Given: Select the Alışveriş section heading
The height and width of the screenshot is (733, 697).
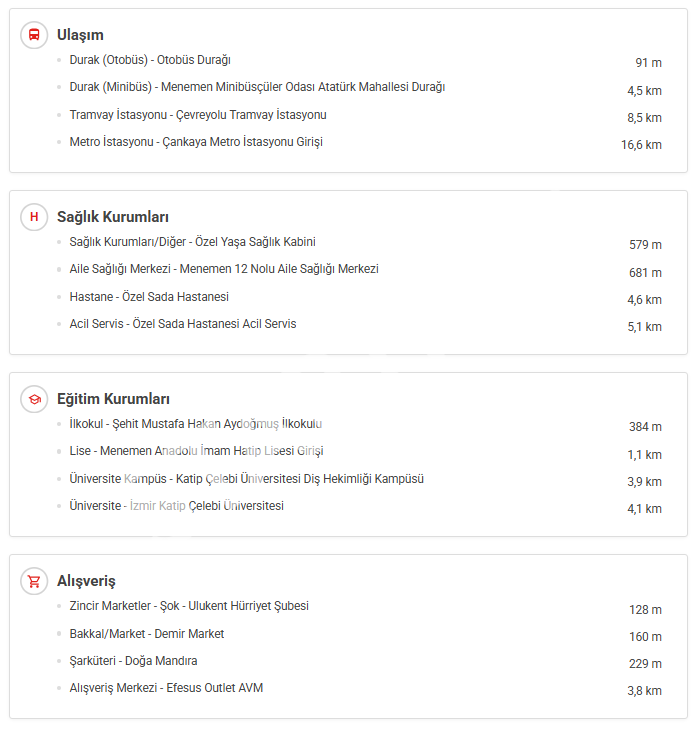Looking at the screenshot, I should (86, 581).
